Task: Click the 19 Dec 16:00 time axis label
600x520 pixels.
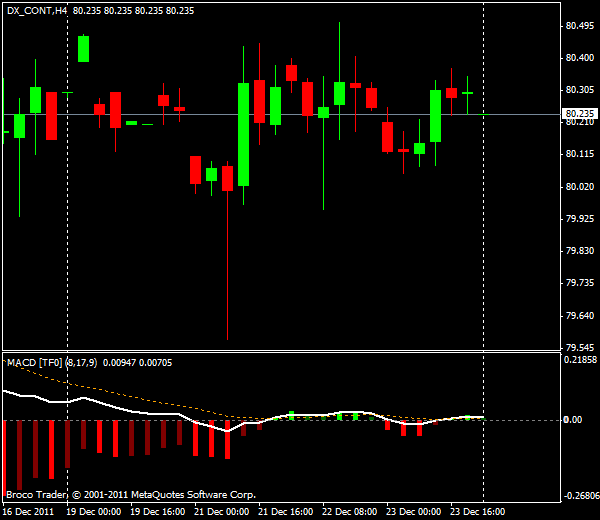Action: point(158,512)
